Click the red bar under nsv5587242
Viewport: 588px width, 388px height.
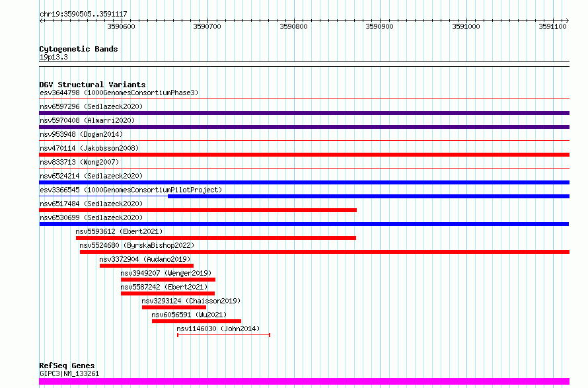tap(168, 293)
